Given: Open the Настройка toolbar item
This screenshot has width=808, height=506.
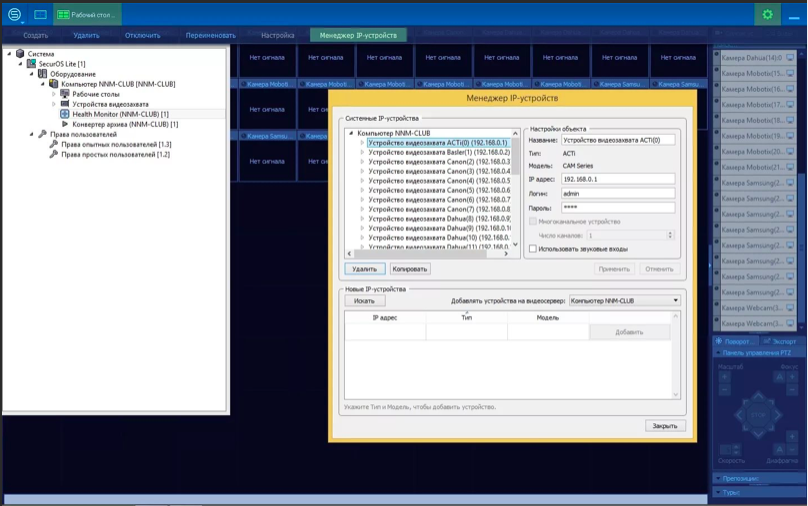Looking at the screenshot, I should (277, 35).
